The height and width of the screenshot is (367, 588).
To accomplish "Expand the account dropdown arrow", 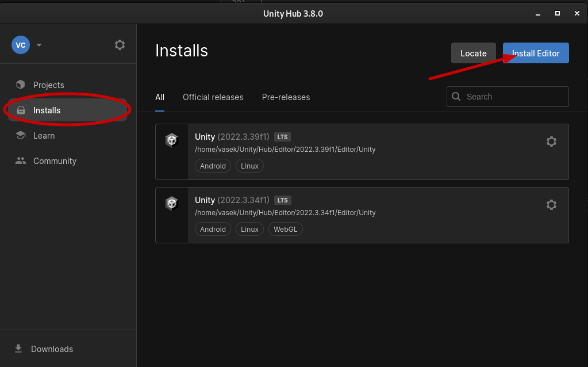I will click(39, 45).
